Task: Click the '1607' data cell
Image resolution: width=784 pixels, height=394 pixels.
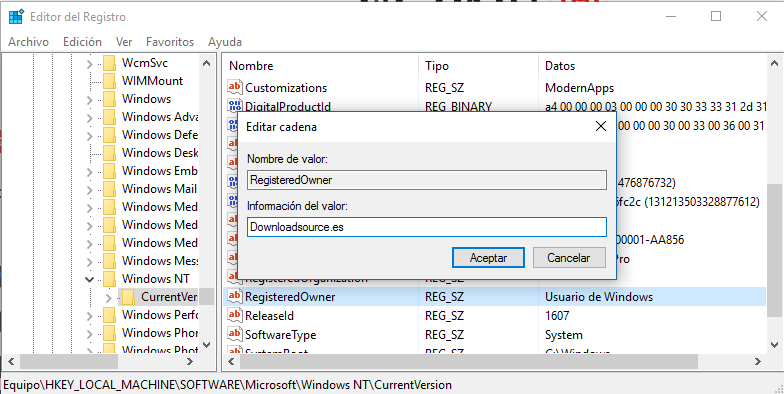Action: coord(557,316)
